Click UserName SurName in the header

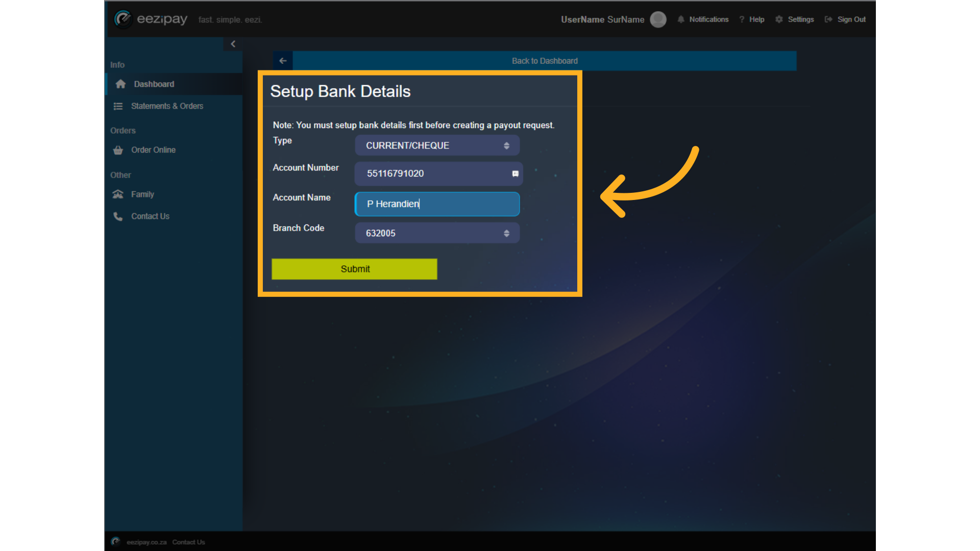point(603,19)
